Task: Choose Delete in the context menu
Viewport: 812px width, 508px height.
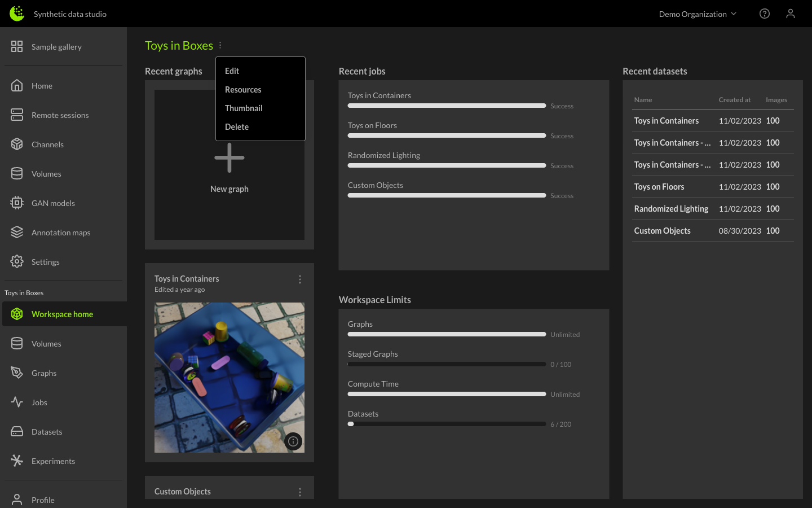Action: point(237,126)
